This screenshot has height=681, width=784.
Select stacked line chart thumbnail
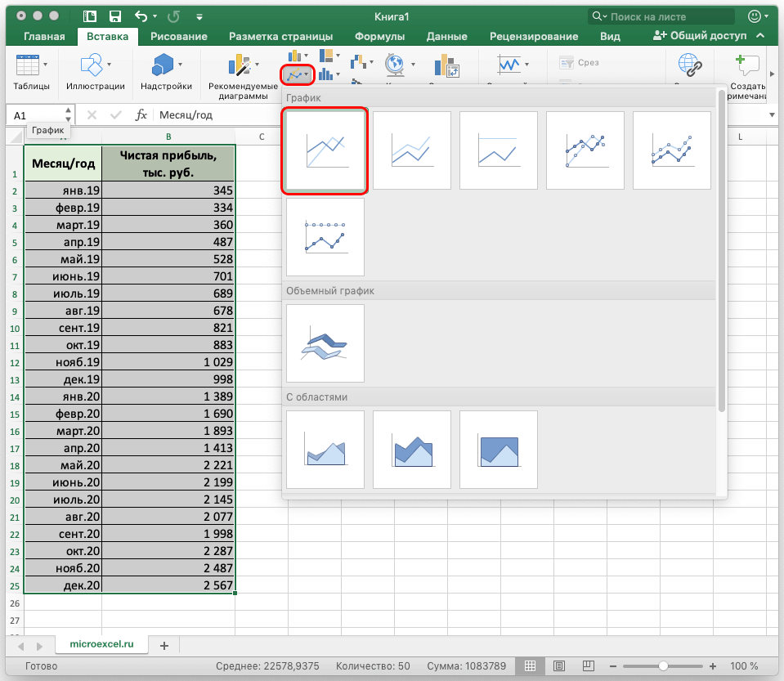pos(412,150)
